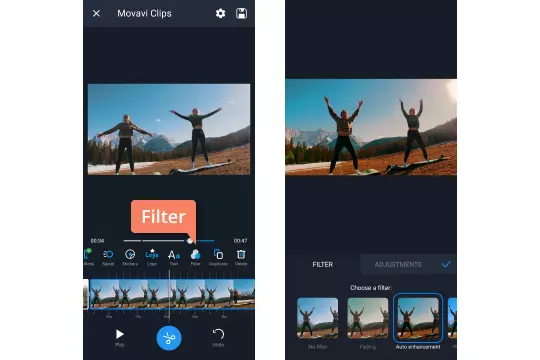Viewport: 540px width, 360px height.
Task: Save the project with floppy disk icon
Action: 241,13
